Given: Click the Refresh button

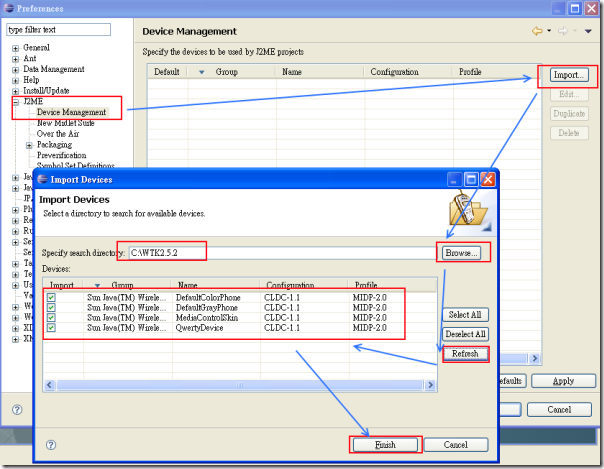Looking at the screenshot, I should [465, 353].
